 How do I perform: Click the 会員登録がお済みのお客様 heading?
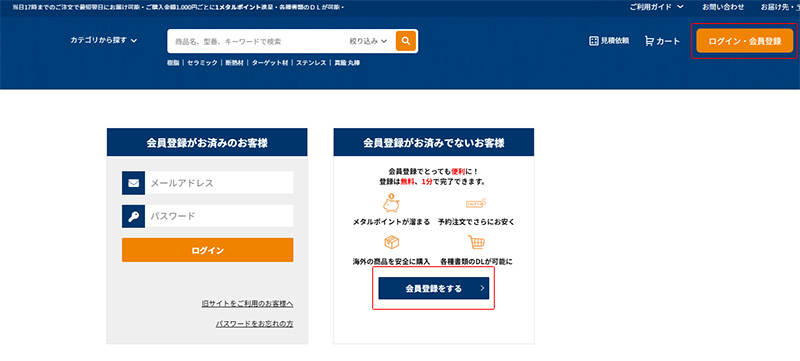coord(207,143)
